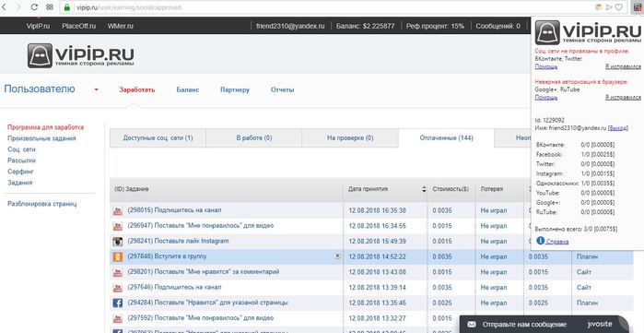Click Facebook icon for task 294284
The height and width of the screenshot is (333, 644).
click(118, 303)
